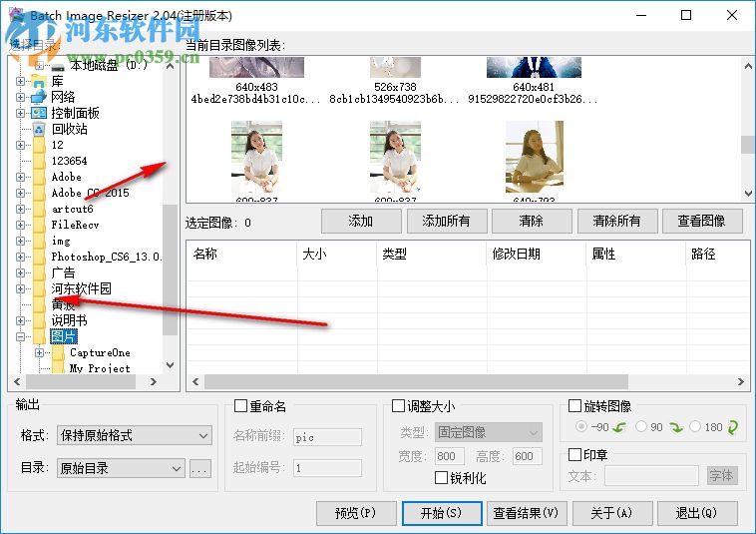This screenshot has width=756, height=534.
Task: Click the folder icon beside 12
Action: 39,145
